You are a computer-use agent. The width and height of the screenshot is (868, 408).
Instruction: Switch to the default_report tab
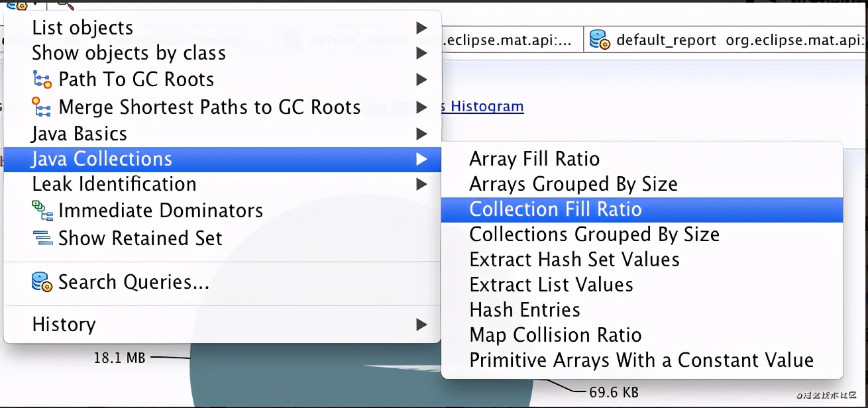(x=666, y=40)
